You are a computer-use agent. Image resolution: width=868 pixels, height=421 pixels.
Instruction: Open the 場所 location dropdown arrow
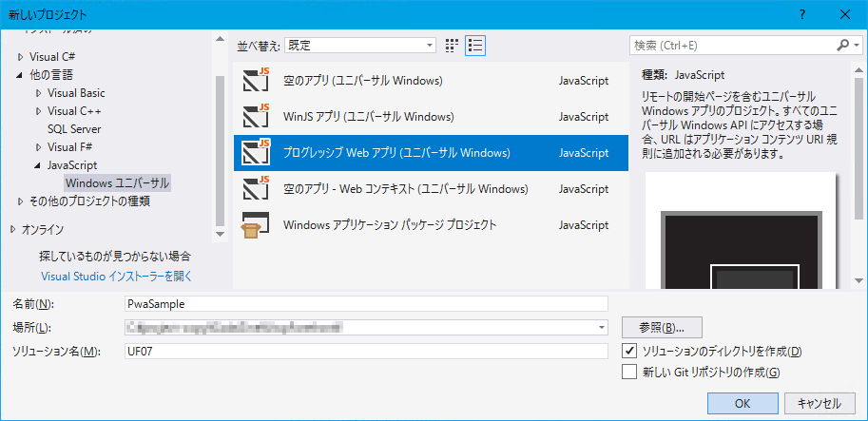[x=602, y=328]
